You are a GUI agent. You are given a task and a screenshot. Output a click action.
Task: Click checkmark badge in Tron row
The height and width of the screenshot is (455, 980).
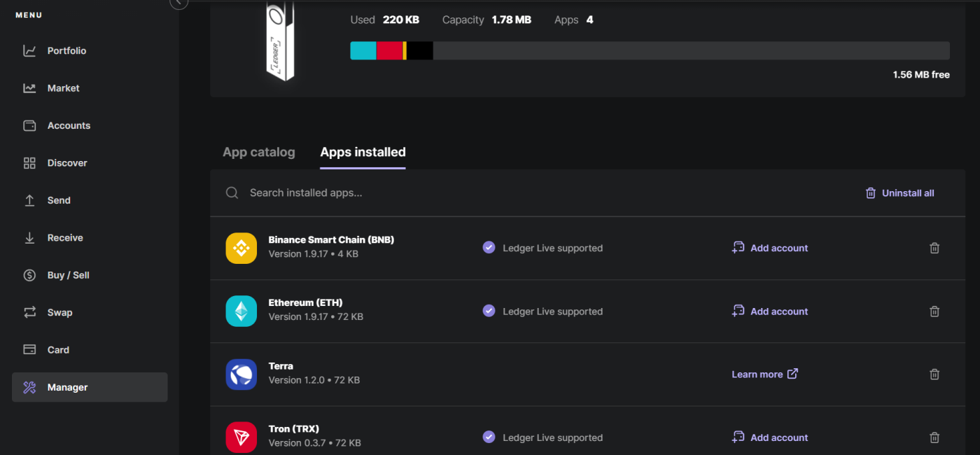(x=489, y=437)
